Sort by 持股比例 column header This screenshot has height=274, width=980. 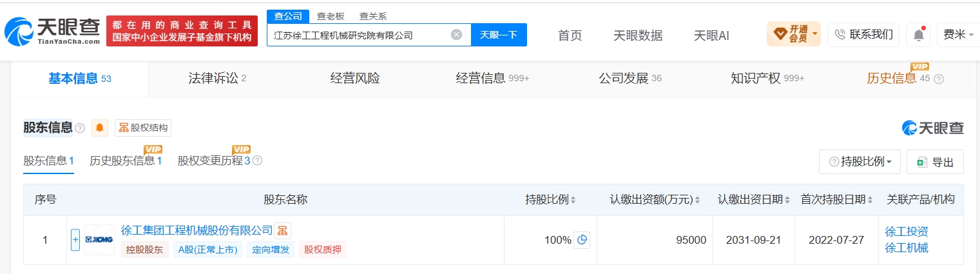[x=551, y=200]
